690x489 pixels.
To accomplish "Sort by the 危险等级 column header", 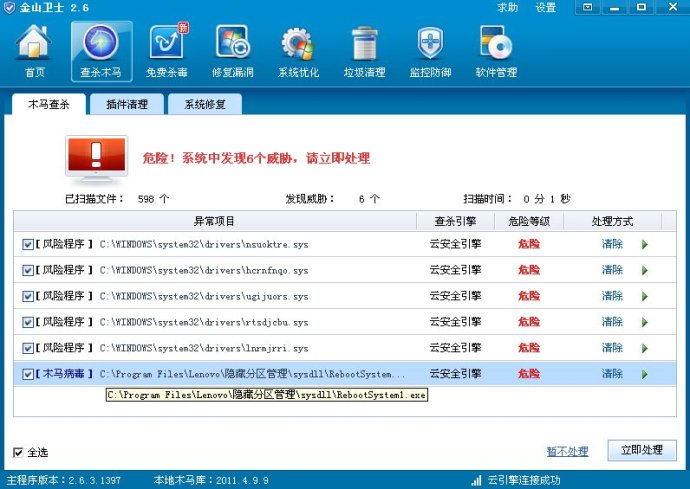I will [x=529, y=221].
